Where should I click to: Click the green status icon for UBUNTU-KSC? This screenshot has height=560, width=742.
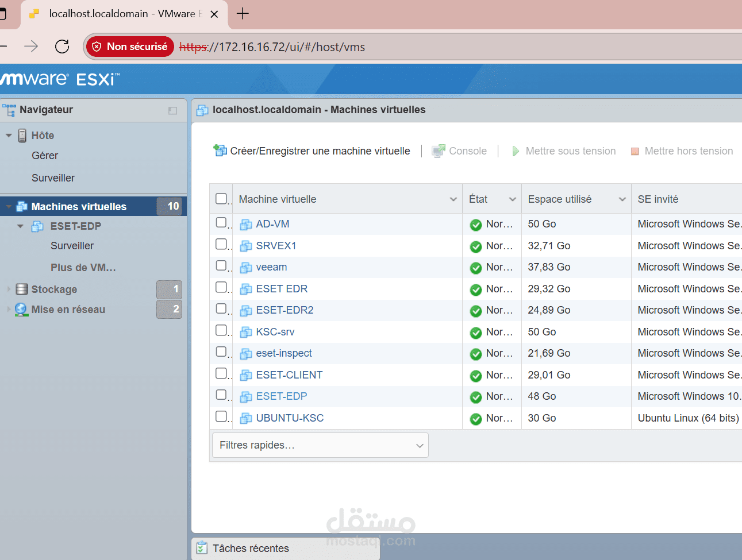point(476,419)
